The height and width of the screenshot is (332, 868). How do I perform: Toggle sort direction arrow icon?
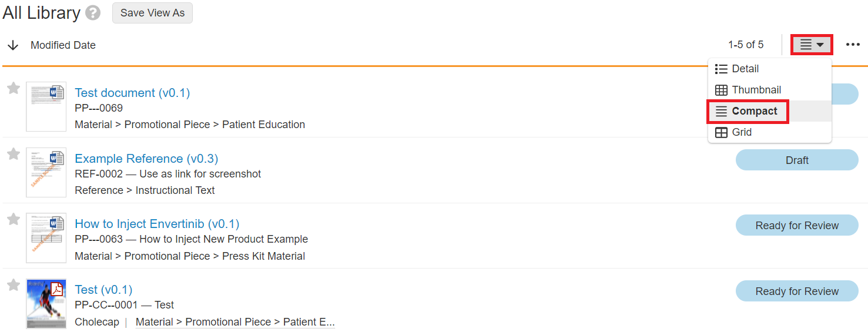point(13,45)
